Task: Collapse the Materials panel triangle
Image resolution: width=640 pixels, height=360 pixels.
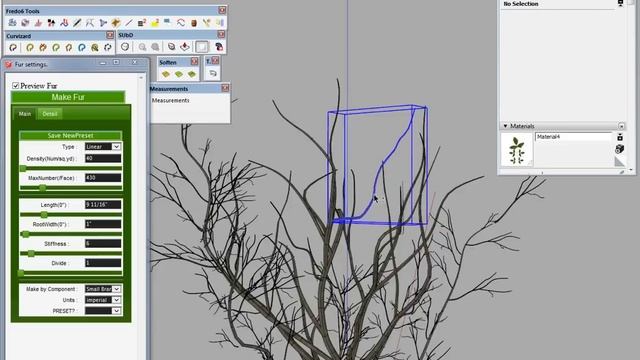Action: click(505, 126)
